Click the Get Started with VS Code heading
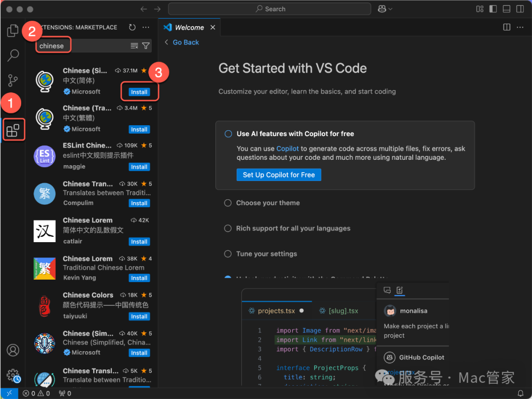Image resolution: width=532 pixels, height=399 pixels. pyautogui.click(x=293, y=68)
